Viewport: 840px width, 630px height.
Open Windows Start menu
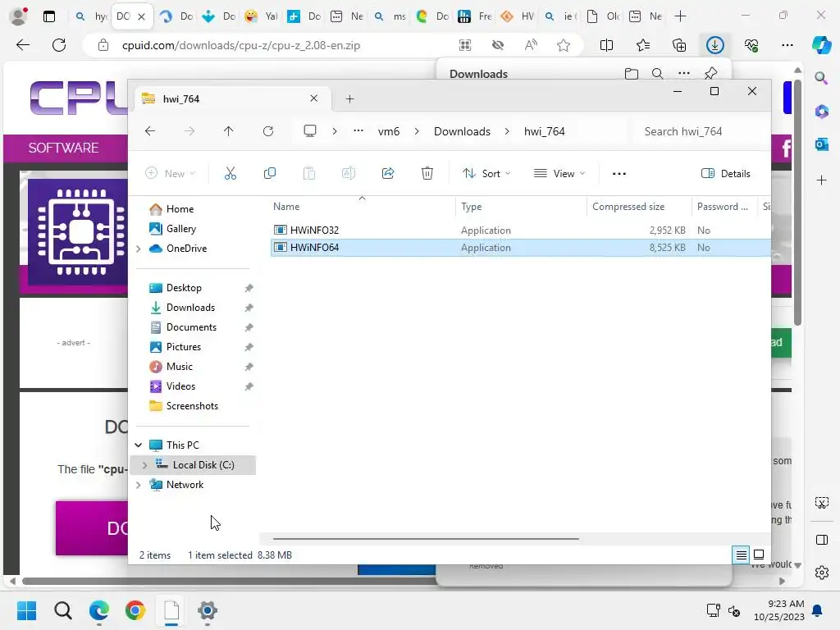pyautogui.click(x=27, y=610)
